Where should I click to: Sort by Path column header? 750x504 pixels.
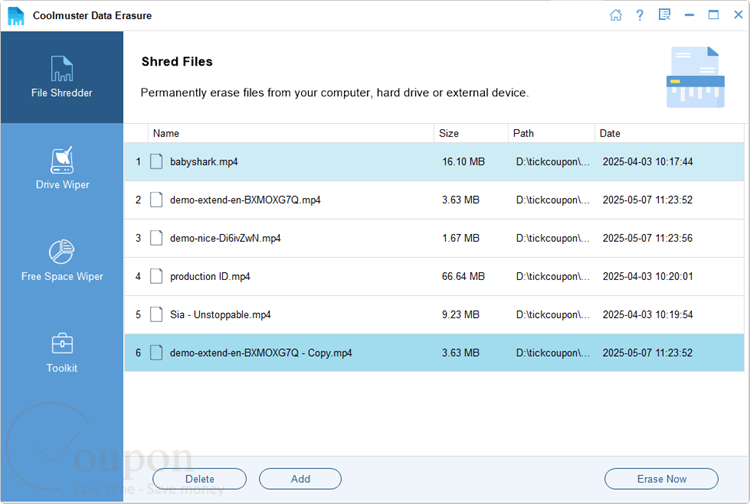(551, 133)
